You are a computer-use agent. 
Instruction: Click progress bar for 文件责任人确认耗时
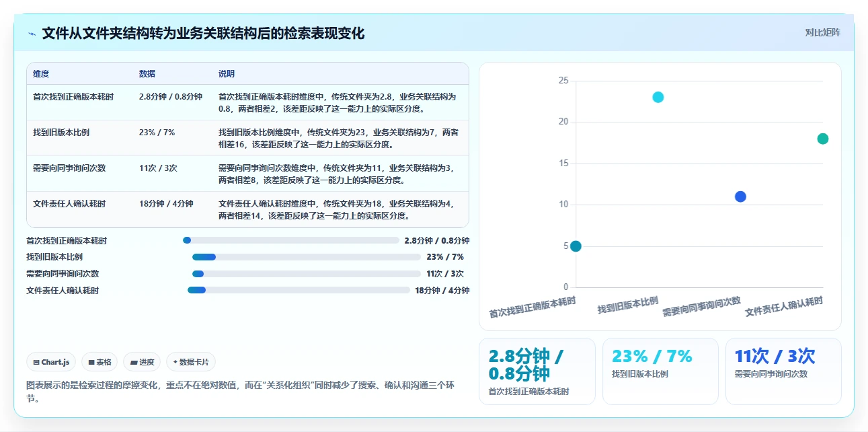[x=299, y=290]
